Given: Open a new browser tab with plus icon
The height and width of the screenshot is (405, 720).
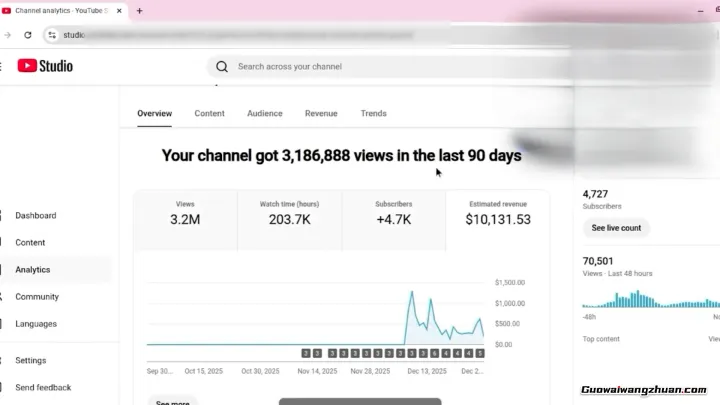Looking at the screenshot, I should 139,10.
